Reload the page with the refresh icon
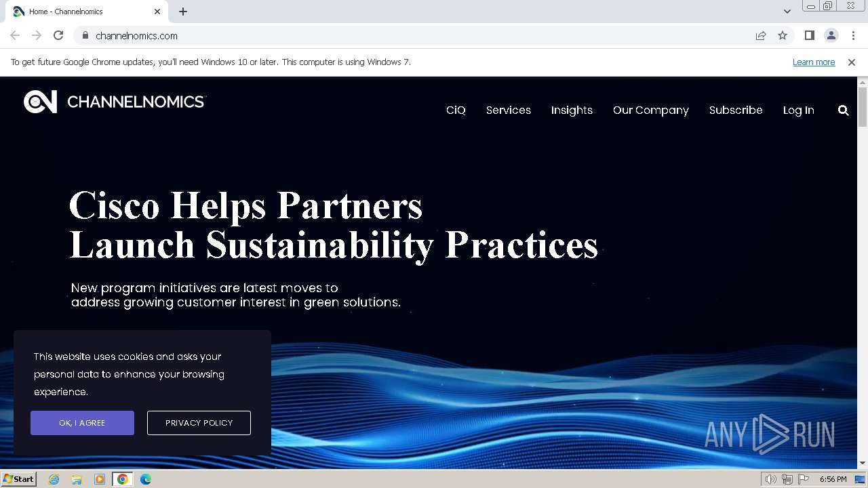Image resolution: width=868 pixels, height=488 pixels. (x=58, y=35)
